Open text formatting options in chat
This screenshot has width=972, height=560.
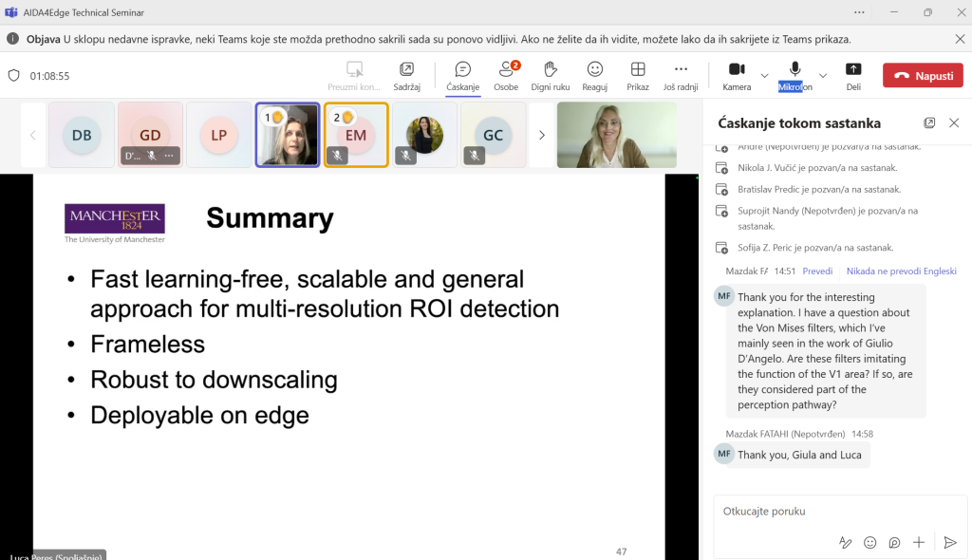845,543
